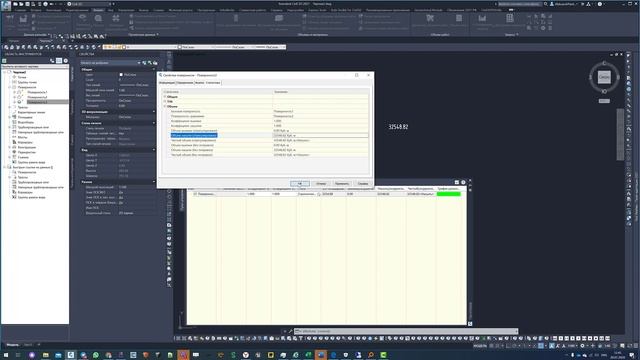This screenshot has width=640, height=360.
Task: Click the Windows Start button
Action: [x=6, y=355]
